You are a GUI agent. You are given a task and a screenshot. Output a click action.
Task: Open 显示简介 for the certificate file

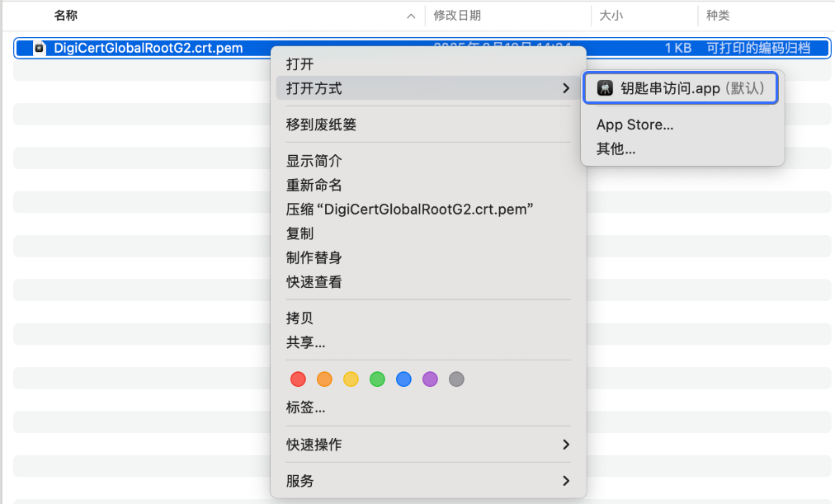314,161
